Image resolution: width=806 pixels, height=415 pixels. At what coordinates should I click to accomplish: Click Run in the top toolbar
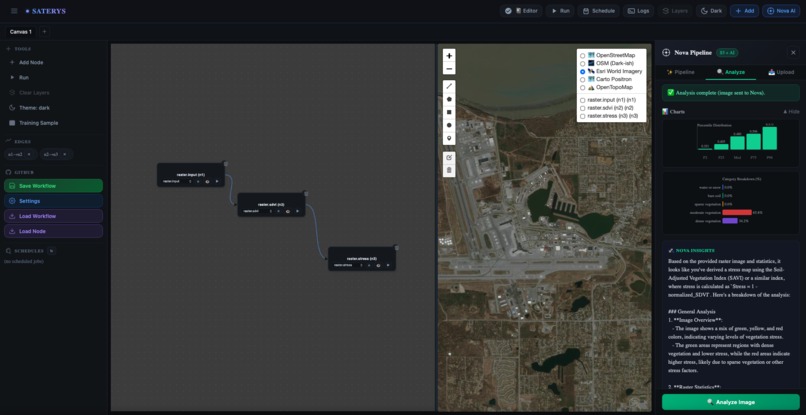pyautogui.click(x=560, y=11)
